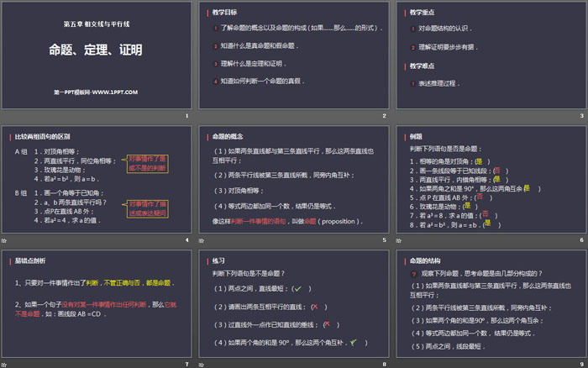588x368 pixels.
Task: Click the callout box 对事情作了描述或表达疑问
Action: 147,208
